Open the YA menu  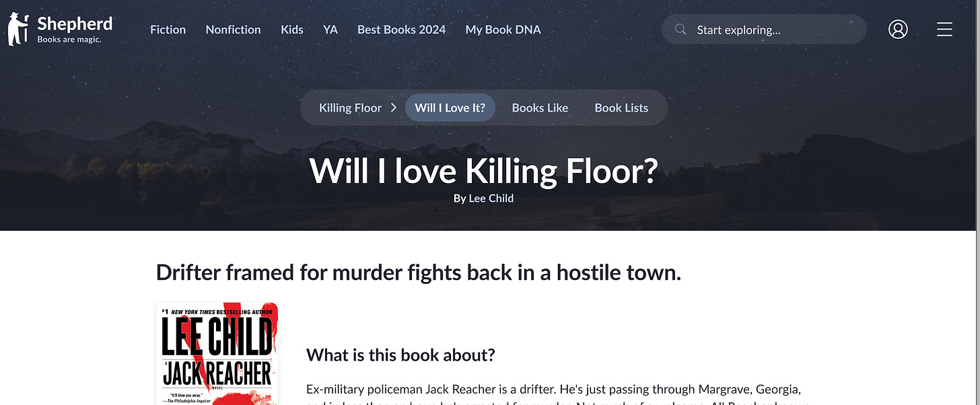coord(330,30)
